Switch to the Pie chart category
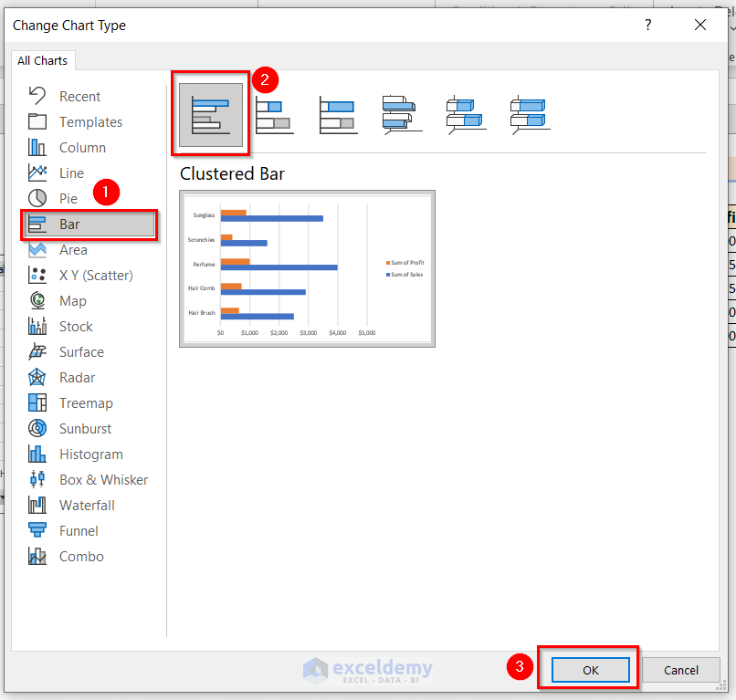Viewport: 736px width, 700px height. pos(68,198)
